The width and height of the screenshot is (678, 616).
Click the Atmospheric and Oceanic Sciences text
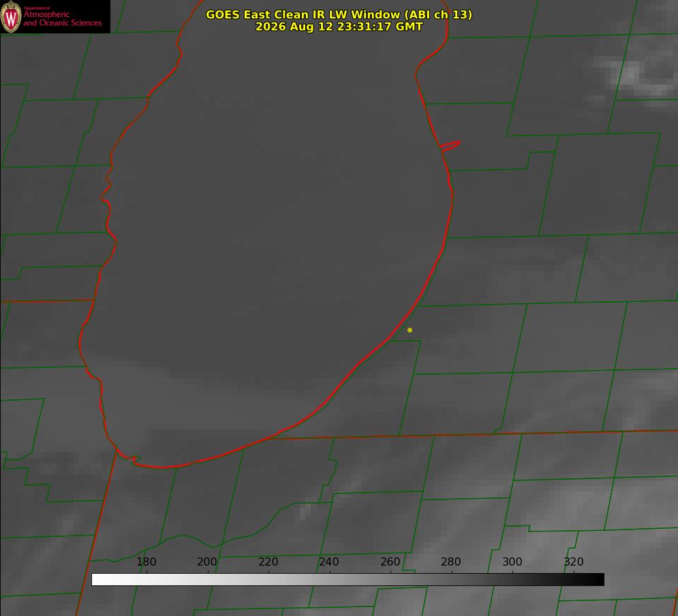click(62, 18)
